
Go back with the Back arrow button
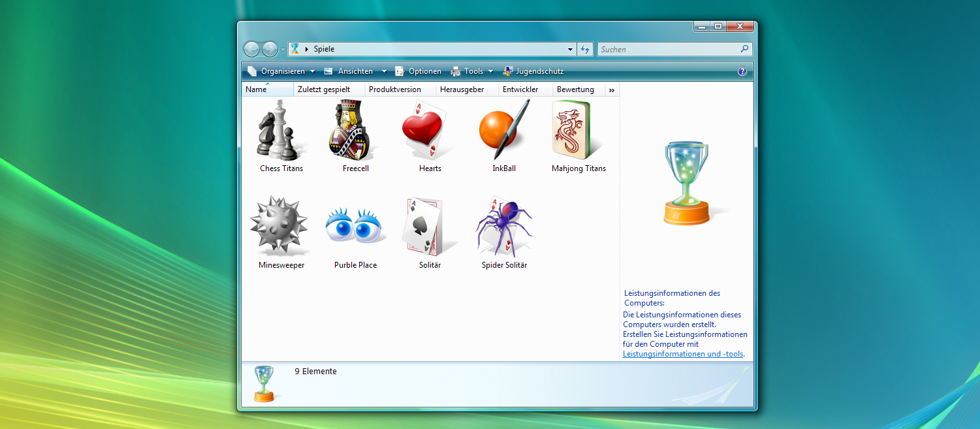pyautogui.click(x=251, y=49)
